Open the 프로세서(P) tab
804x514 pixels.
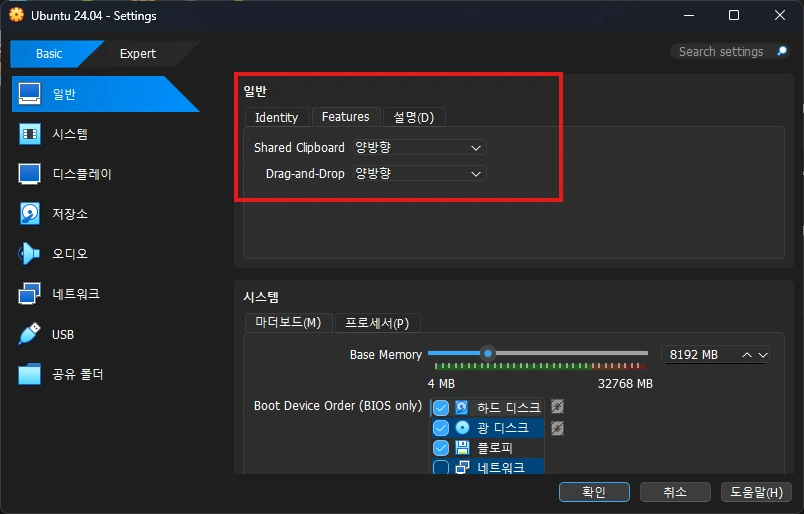[x=377, y=323]
